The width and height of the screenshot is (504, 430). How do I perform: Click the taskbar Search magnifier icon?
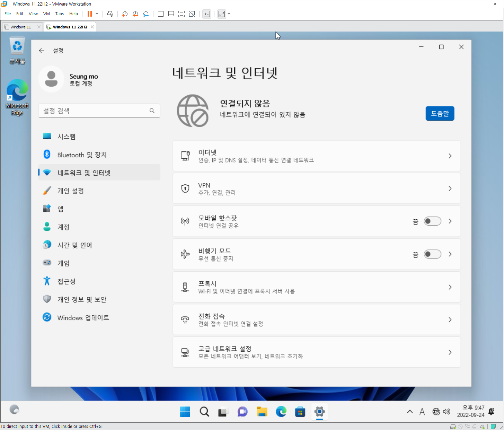(204, 412)
